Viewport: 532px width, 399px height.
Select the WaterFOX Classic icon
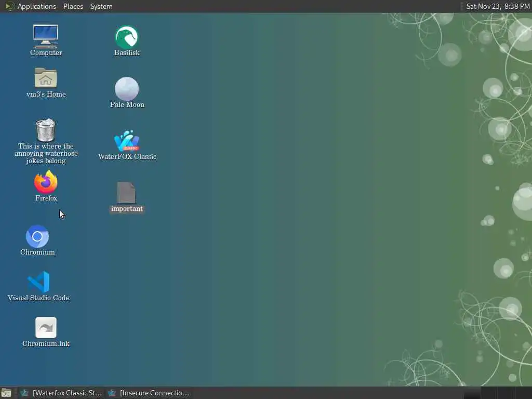tap(127, 141)
